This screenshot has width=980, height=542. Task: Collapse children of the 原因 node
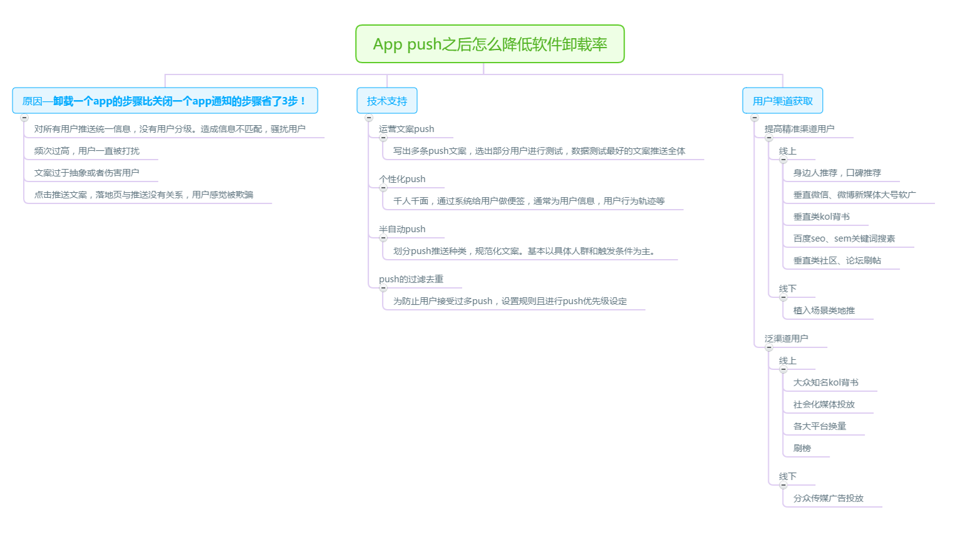pyautogui.click(x=24, y=118)
